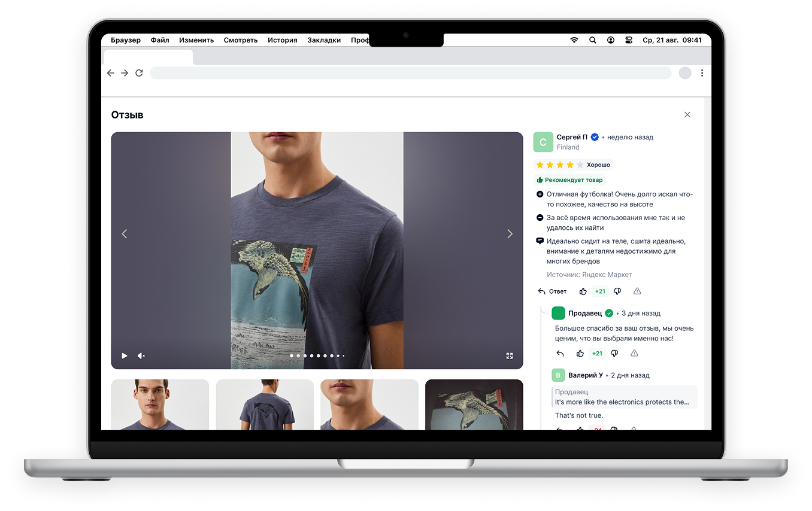Dislike Сергей П's review with thumbs down
The width and height of the screenshot is (812, 511).
[x=617, y=291]
